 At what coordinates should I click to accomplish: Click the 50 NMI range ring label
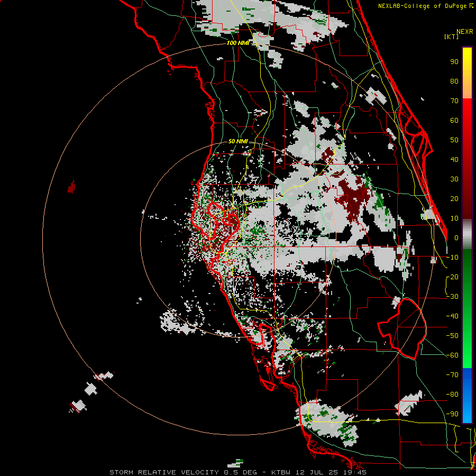pyautogui.click(x=238, y=141)
